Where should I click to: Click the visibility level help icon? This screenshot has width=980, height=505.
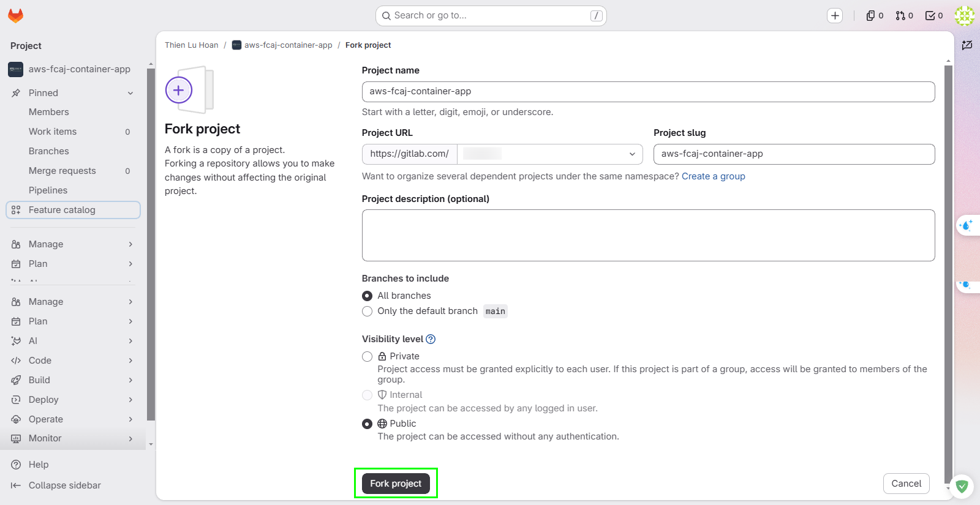431,339
